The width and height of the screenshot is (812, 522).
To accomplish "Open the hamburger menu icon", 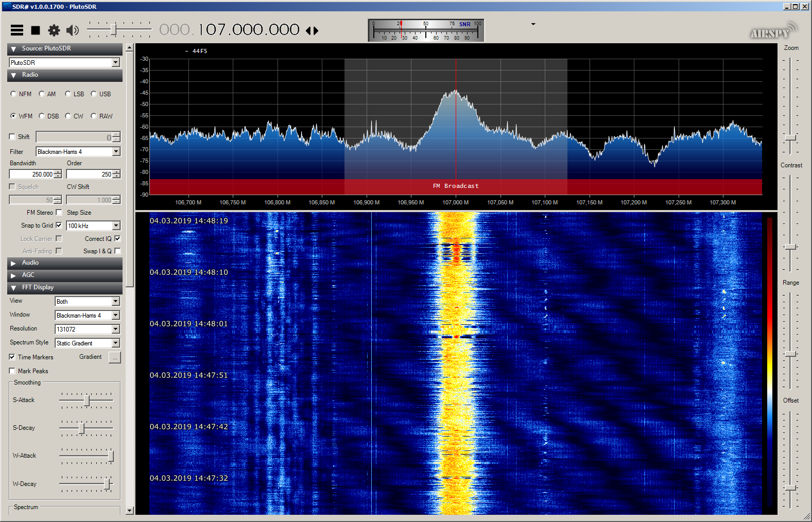I will coord(17,30).
